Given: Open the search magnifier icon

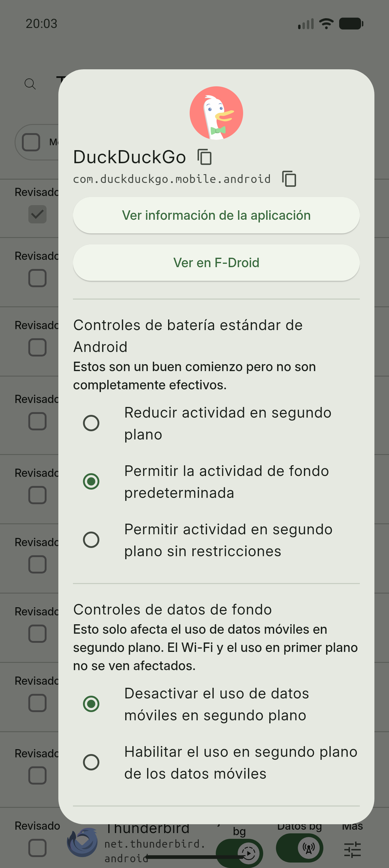Looking at the screenshot, I should 30,84.
